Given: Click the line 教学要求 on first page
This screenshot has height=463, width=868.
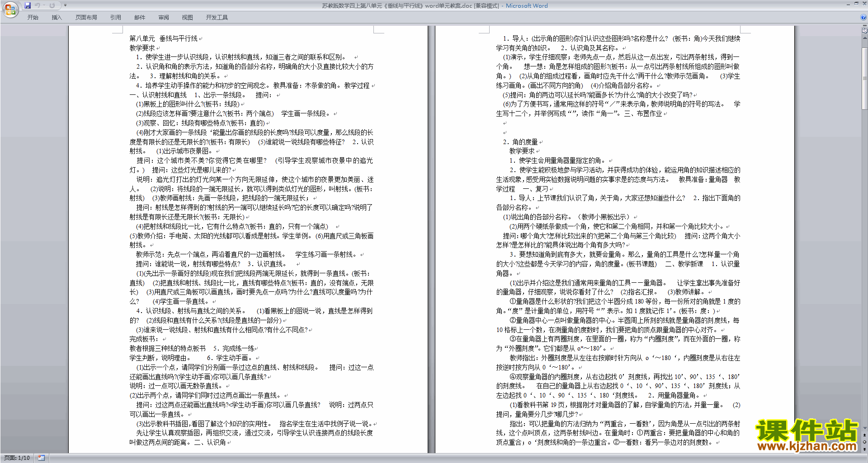Looking at the screenshot, I should 142,48.
